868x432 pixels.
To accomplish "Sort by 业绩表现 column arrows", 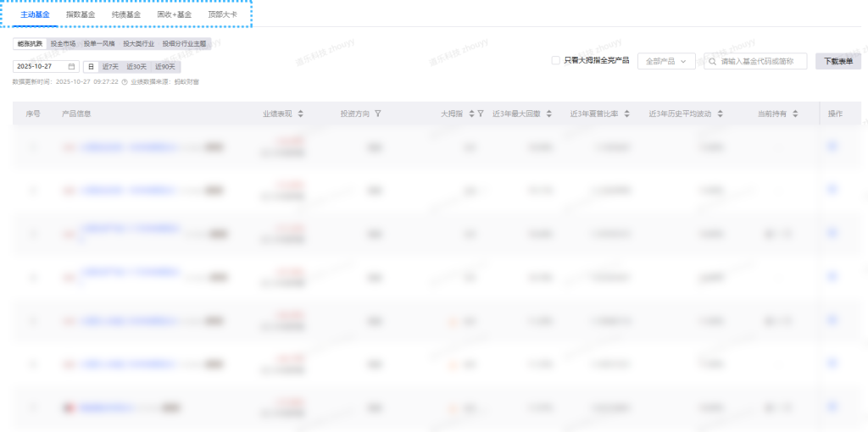I will [300, 114].
